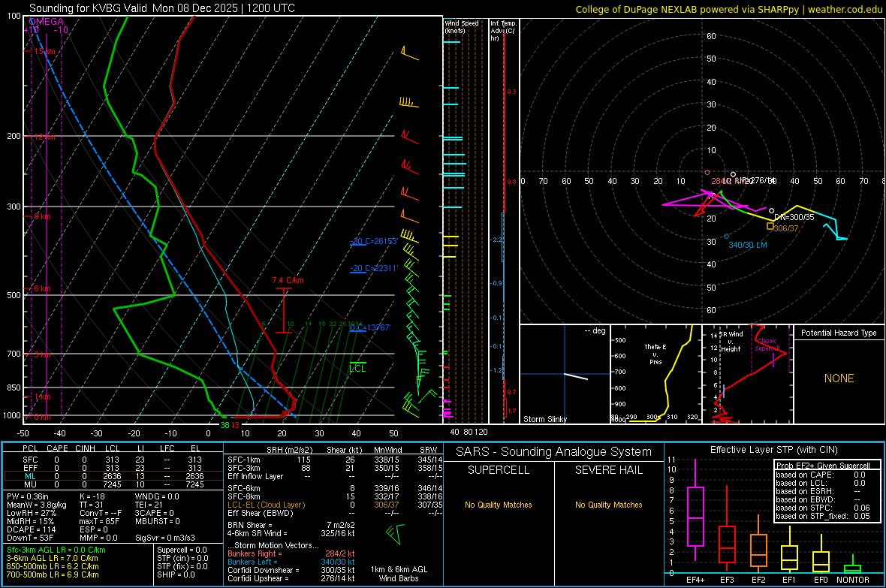886x588 pixels.
Task: Click the EF2 axis label on STP chart
Action: (758, 580)
